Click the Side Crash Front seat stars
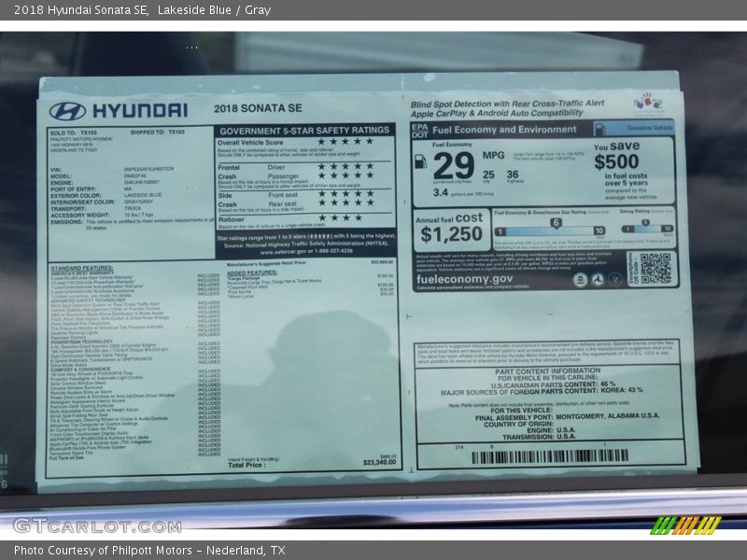 point(345,194)
